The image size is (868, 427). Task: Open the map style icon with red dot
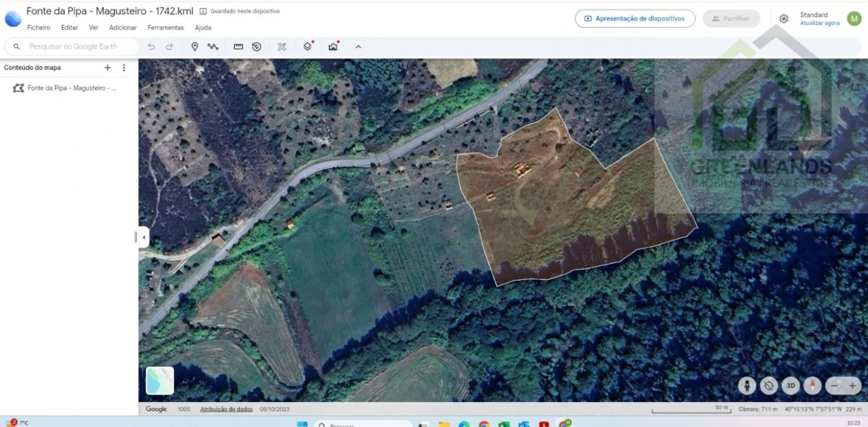[333, 46]
